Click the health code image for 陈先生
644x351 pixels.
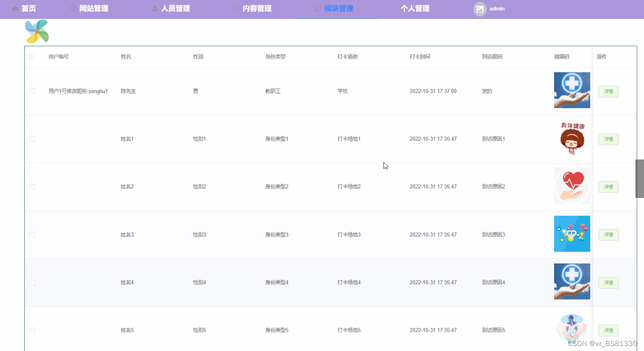[x=572, y=90]
